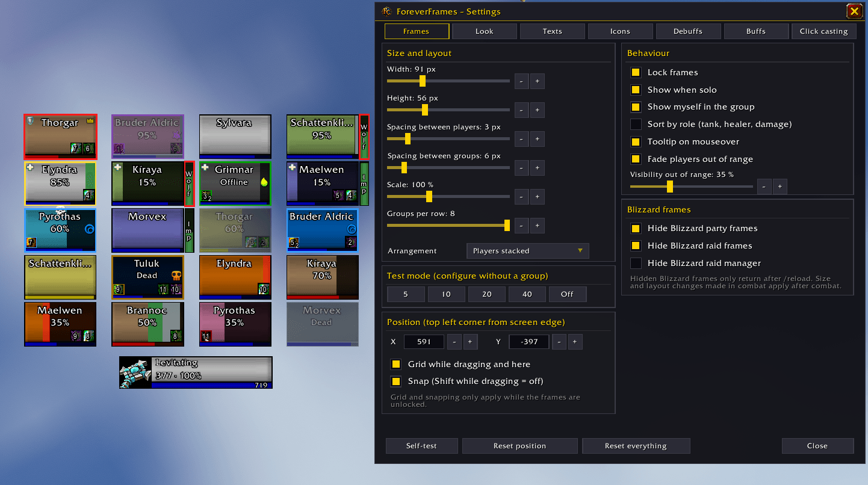
Task: Click Reset everything button
Action: coord(636,446)
